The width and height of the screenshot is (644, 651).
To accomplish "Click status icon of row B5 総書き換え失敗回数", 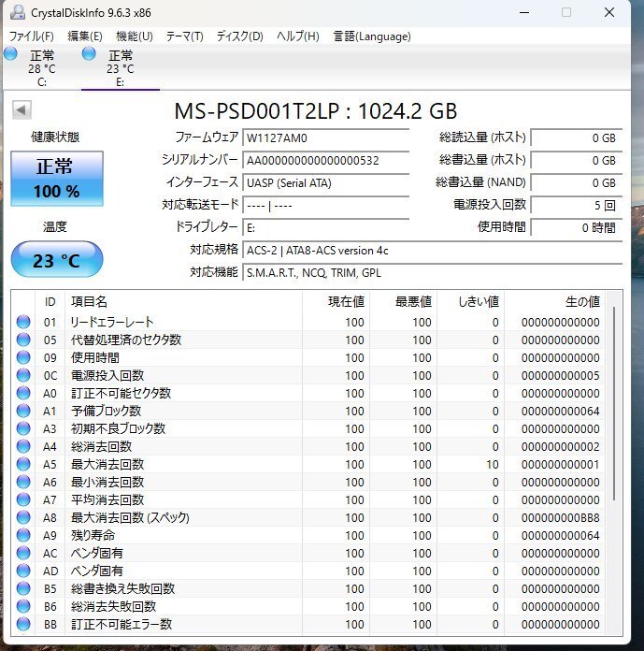I will [23, 588].
